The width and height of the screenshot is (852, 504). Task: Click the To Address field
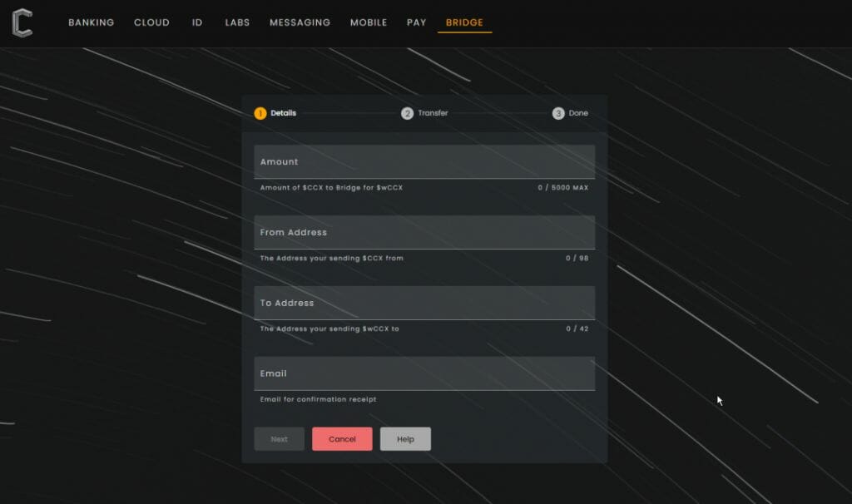point(424,303)
